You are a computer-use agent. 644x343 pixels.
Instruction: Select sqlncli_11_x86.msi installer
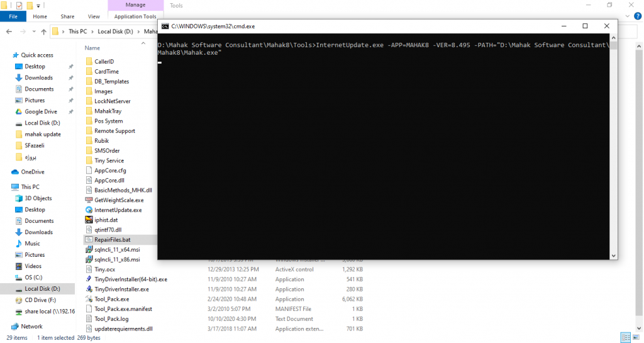[x=117, y=260]
